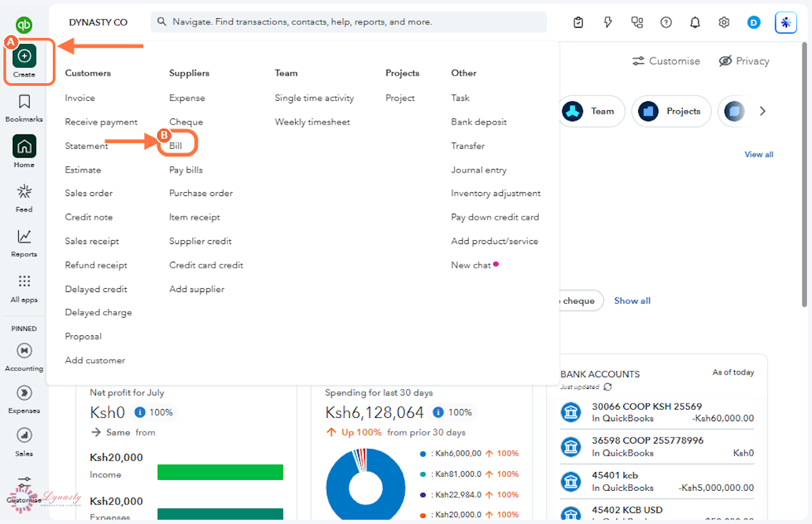Click the View all link
The image size is (812, 524).
(759, 154)
